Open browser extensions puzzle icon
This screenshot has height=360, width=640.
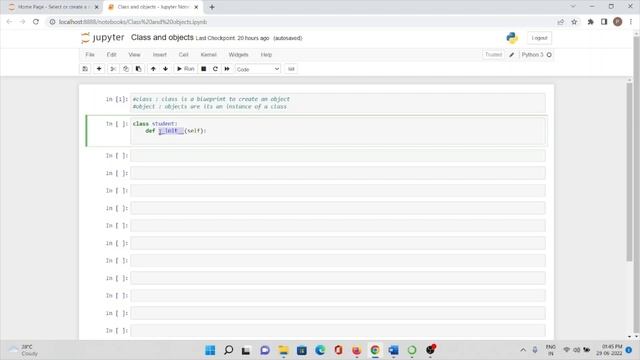(x=590, y=22)
